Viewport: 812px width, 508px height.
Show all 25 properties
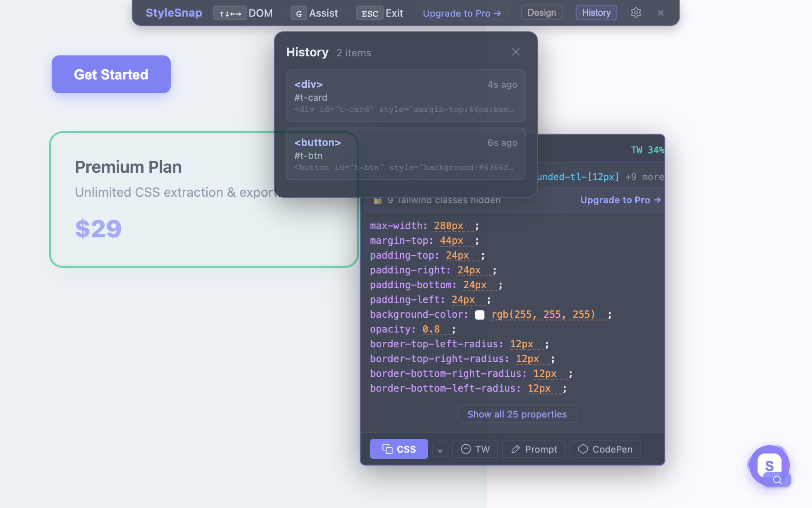(517, 414)
